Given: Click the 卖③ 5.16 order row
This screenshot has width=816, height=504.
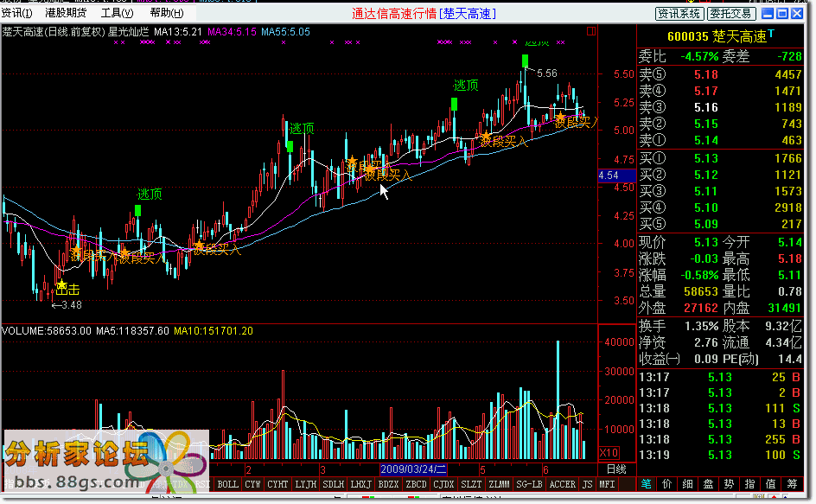Looking at the screenshot, I should (720, 107).
